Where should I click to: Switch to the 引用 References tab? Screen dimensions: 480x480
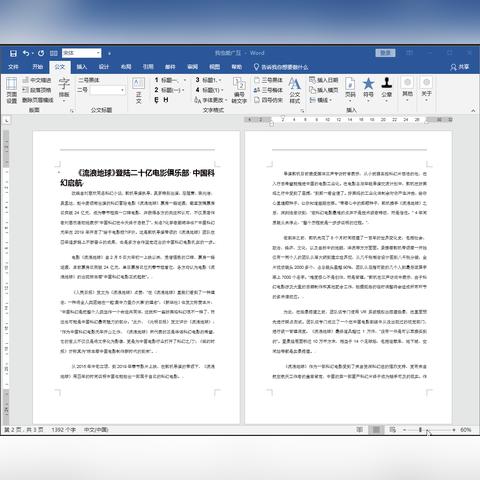pyautogui.click(x=148, y=67)
